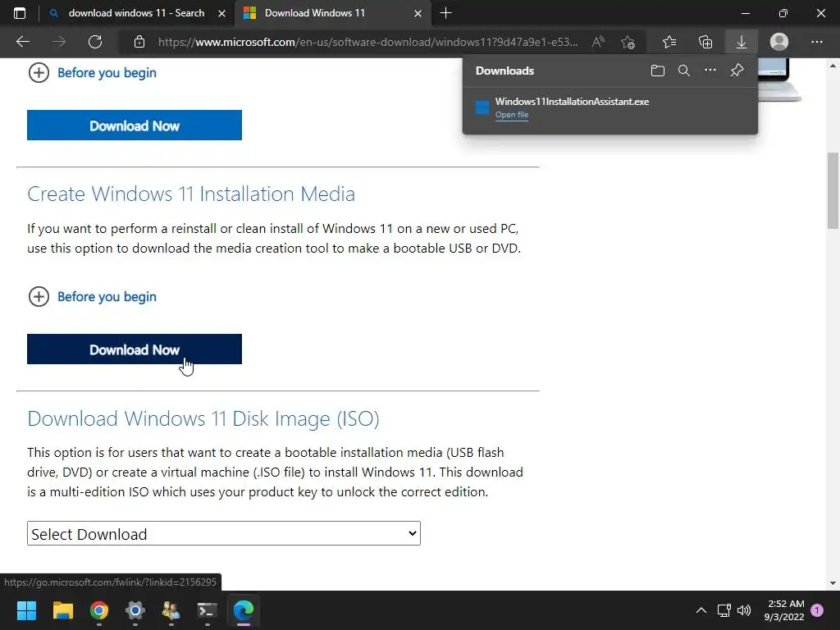Pin the Downloads panel
The image size is (840, 630).
coord(737,71)
